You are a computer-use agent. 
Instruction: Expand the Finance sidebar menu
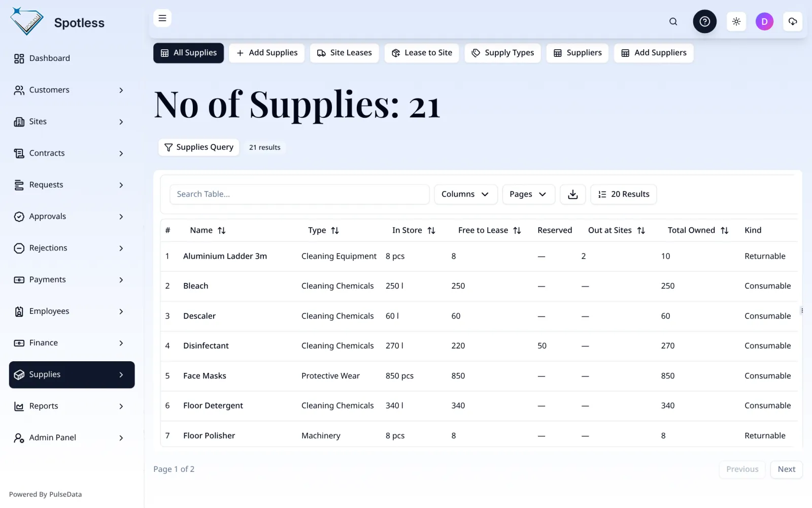[72, 343]
